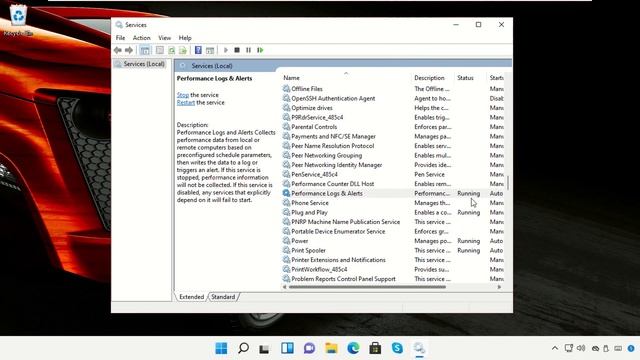640x360 pixels.
Task: Select Problem Reports Control Panel Support
Action: 343,279
